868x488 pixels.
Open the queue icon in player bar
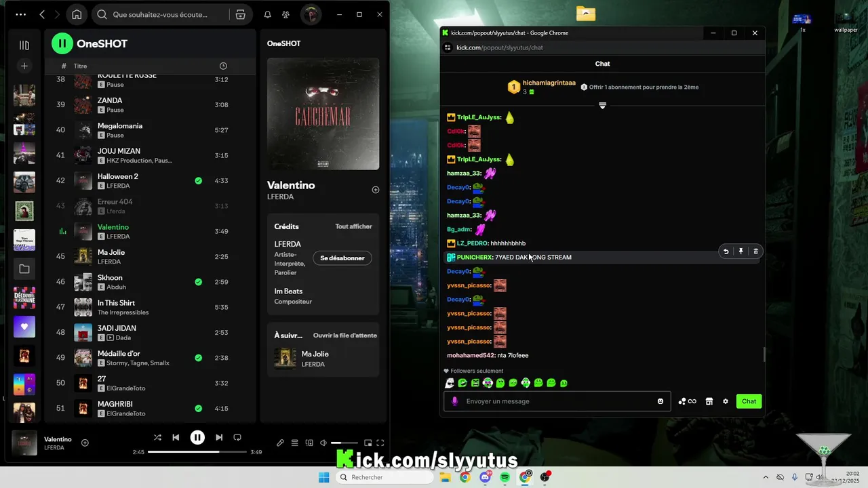click(x=295, y=443)
